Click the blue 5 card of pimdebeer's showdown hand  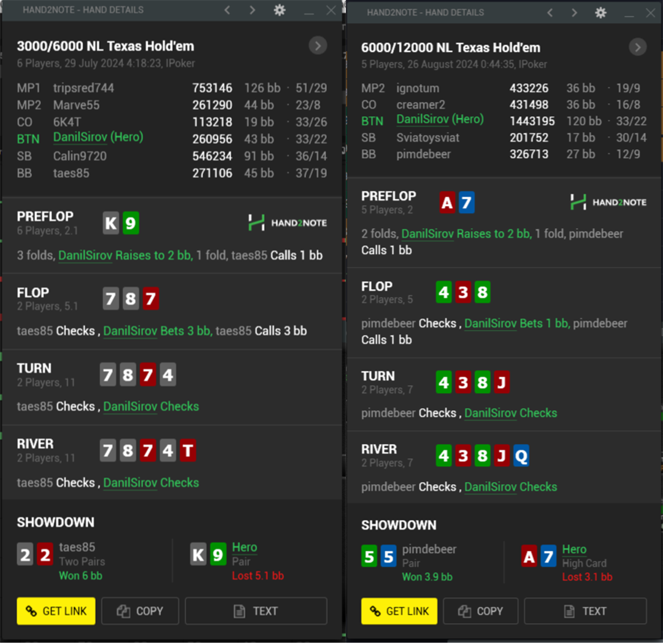pyautogui.click(x=389, y=556)
